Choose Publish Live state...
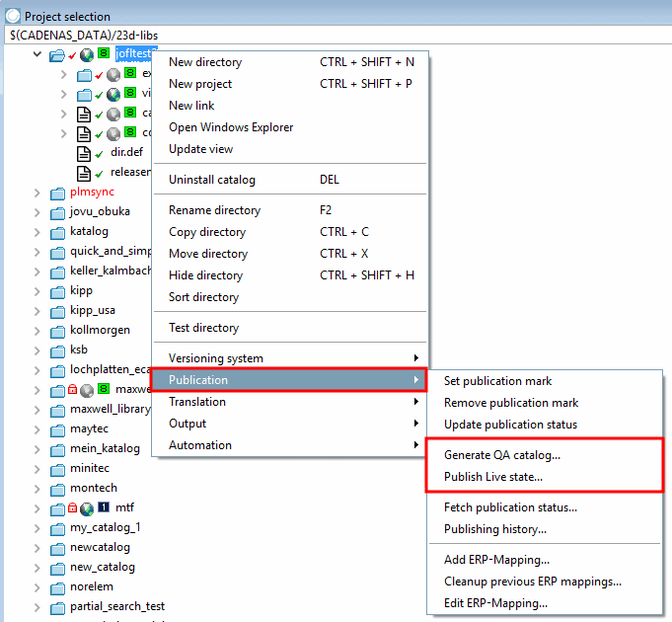Viewport: 672px width, 622px height. pyautogui.click(x=545, y=477)
